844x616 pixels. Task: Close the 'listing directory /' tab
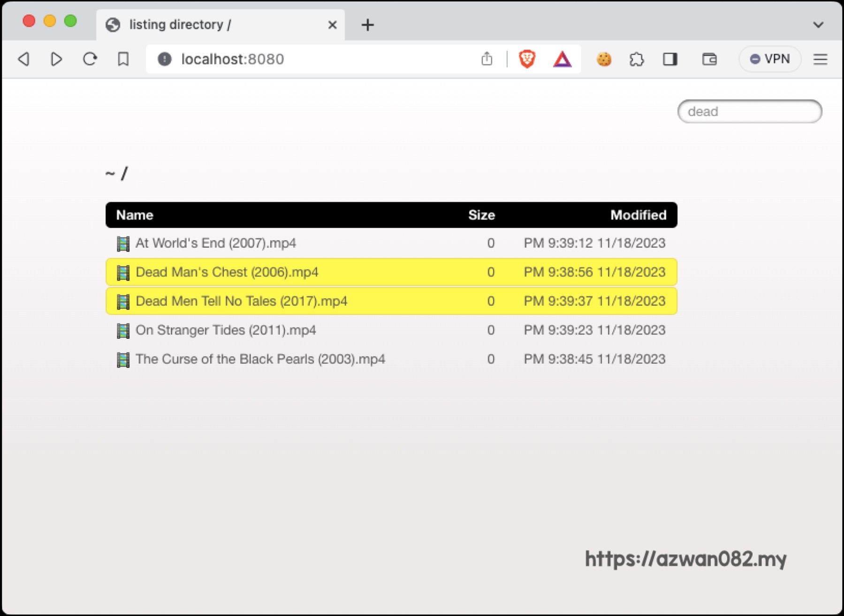point(332,25)
